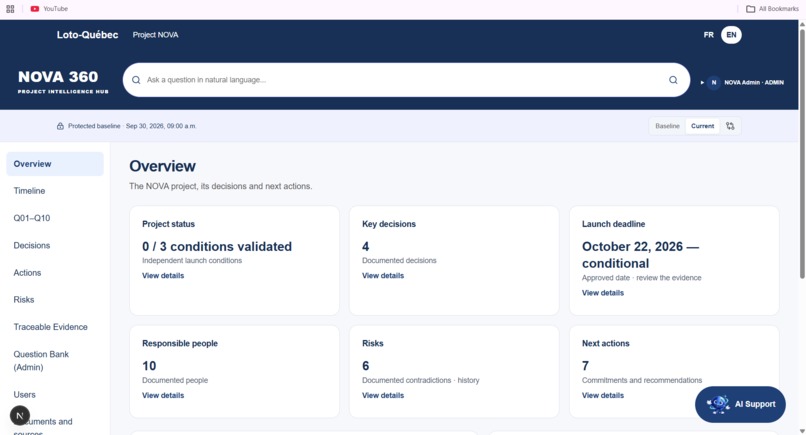Click the 'Documented people' label
The height and width of the screenshot is (435, 806).
[175, 380]
